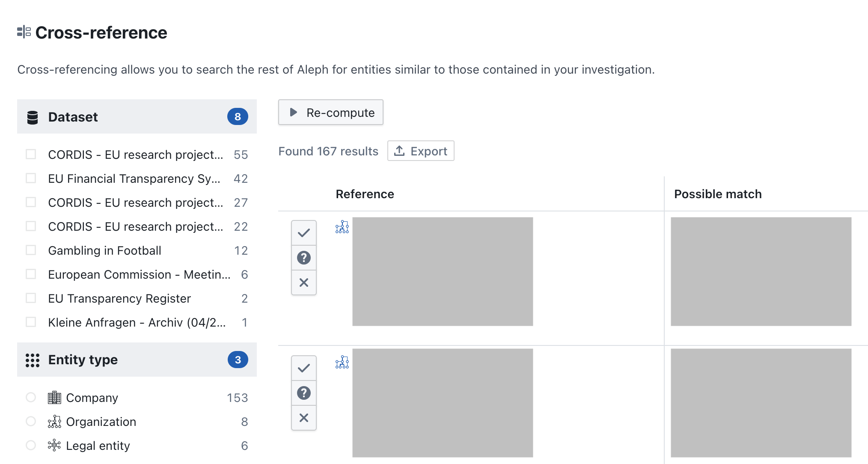Click the play triangle in Re-compute
The width and height of the screenshot is (868, 464).
[x=293, y=112]
